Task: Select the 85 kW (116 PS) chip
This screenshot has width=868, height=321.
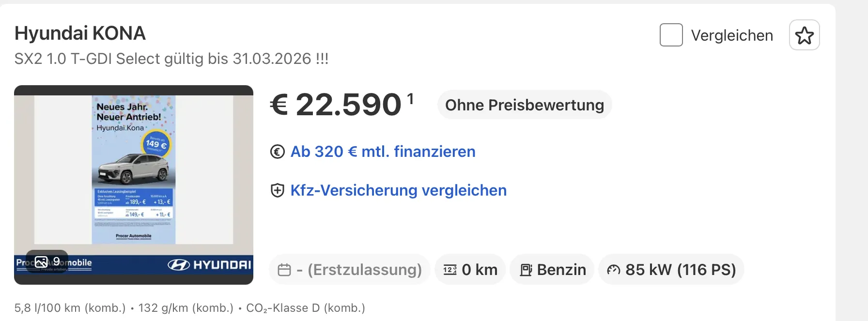Action: coord(671,270)
